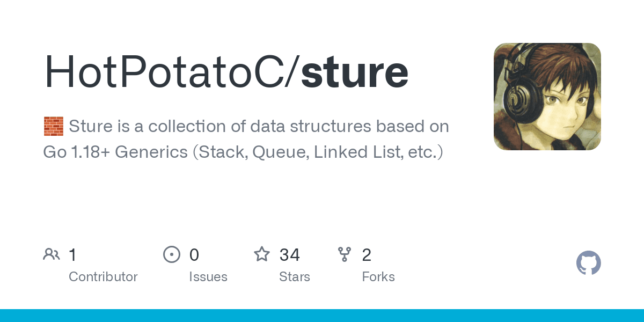Screen dimensions: 644x322
Task: Click the star icon
Action: 262,254
